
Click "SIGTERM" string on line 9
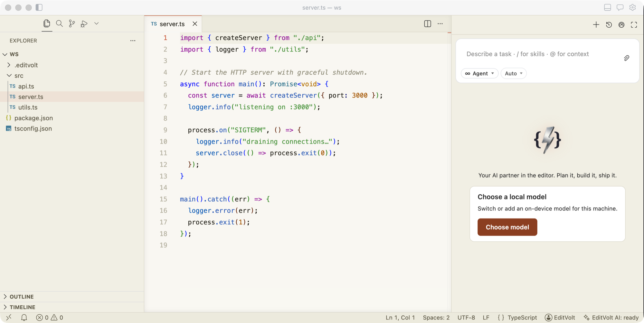point(248,130)
